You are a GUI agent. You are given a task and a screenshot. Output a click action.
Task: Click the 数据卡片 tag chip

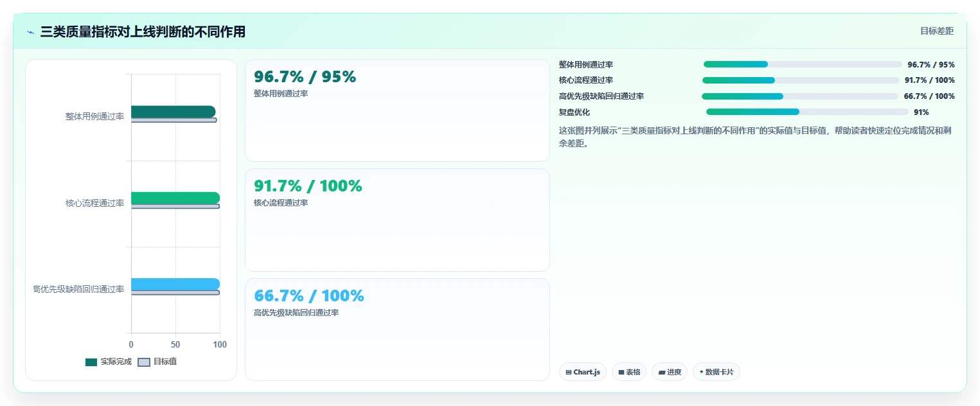(717, 372)
